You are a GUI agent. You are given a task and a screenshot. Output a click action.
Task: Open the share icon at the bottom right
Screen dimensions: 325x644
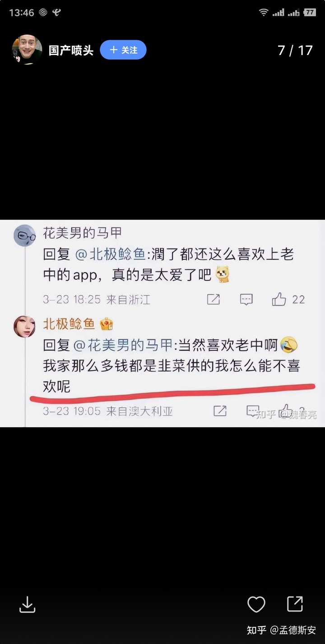[295, 604]
